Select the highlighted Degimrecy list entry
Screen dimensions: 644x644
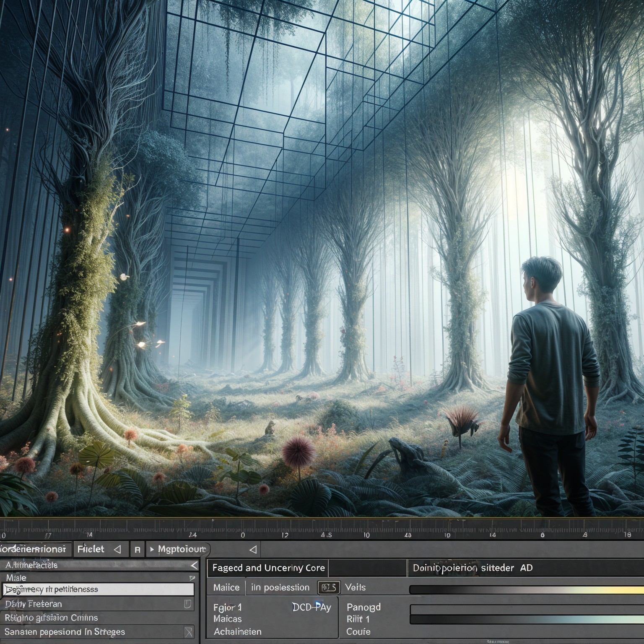coord(99,589)
